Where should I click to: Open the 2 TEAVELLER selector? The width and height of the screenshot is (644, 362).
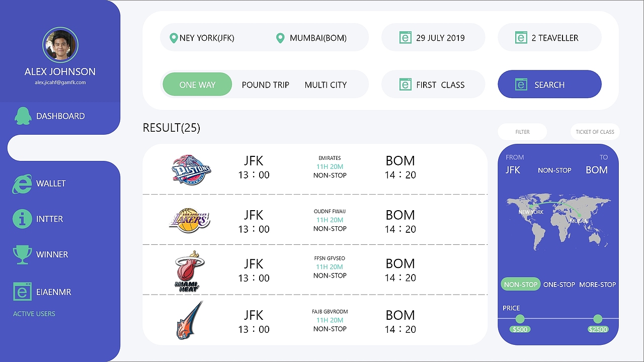(x=549, y=38)
